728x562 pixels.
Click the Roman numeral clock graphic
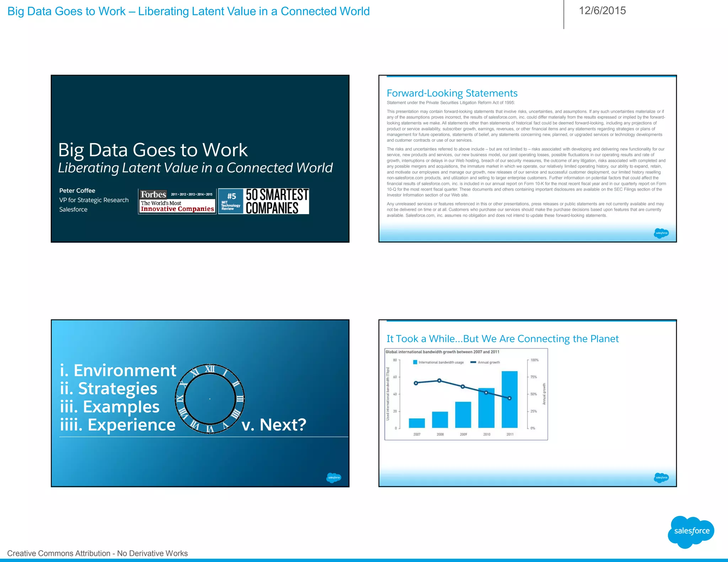click(x=210, y=399)
